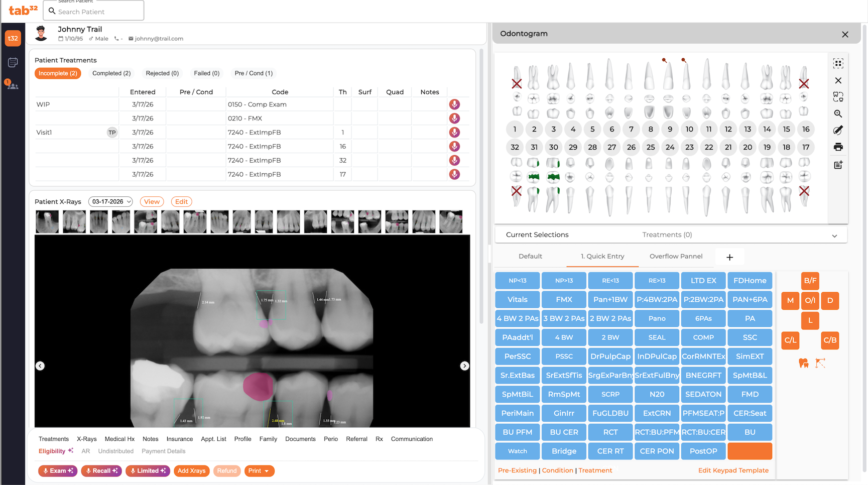The image size is (868, 485).
Task: Click the Condition link below keypad
Action: click(557, 470)
